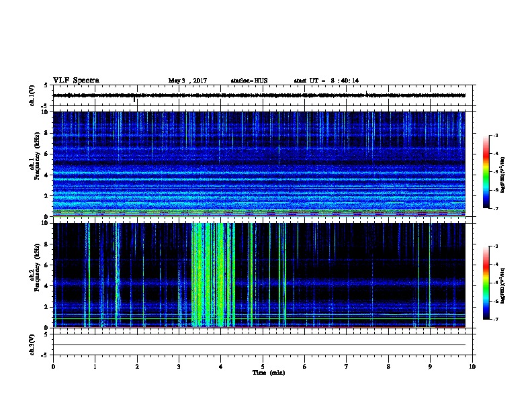Click the ch.2 spectrogram color scale bar
The width and height of the screenshot is (532, 411).
coord(486,283)
